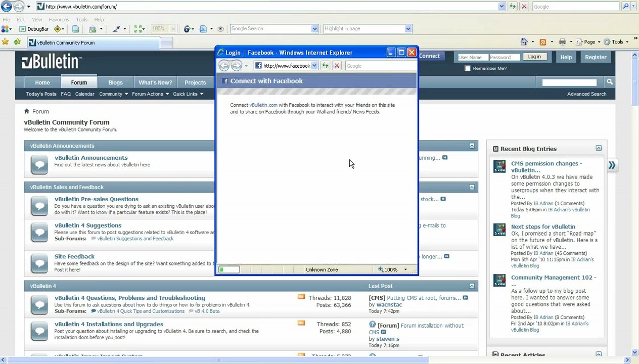The height and width of the screenshot is (364, 639).
Task: Click the forum search text box
Action: pos(569,82)
